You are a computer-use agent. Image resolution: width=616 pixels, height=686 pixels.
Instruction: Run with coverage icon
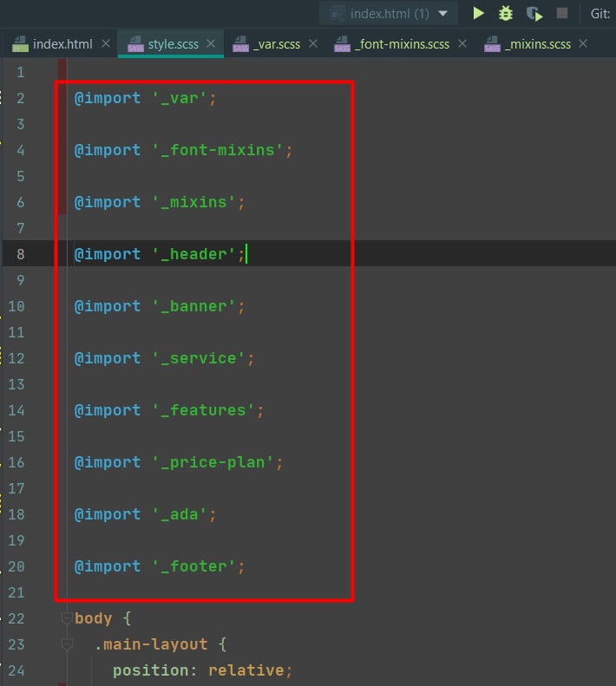point(534,14)
